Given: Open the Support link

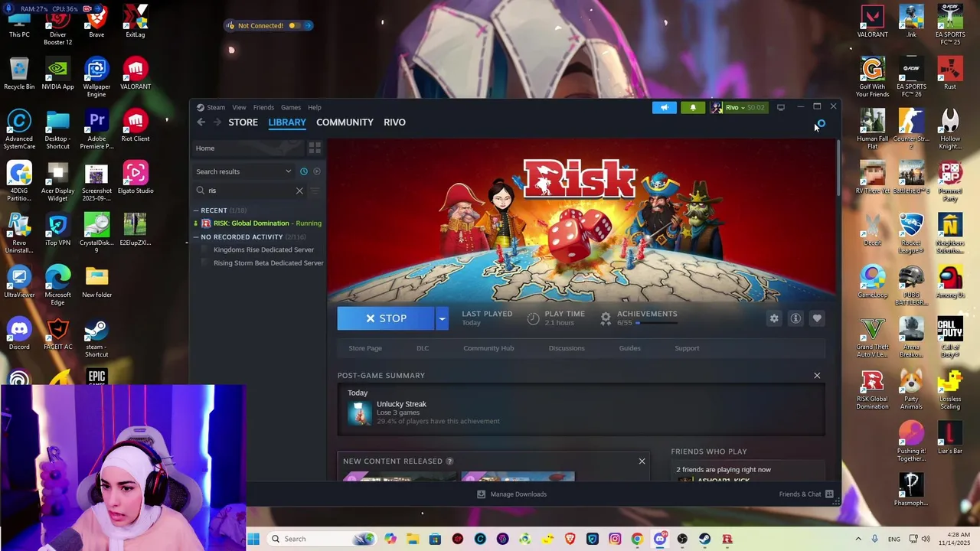Looking at the screenshot, I should (x=687, y=348).
